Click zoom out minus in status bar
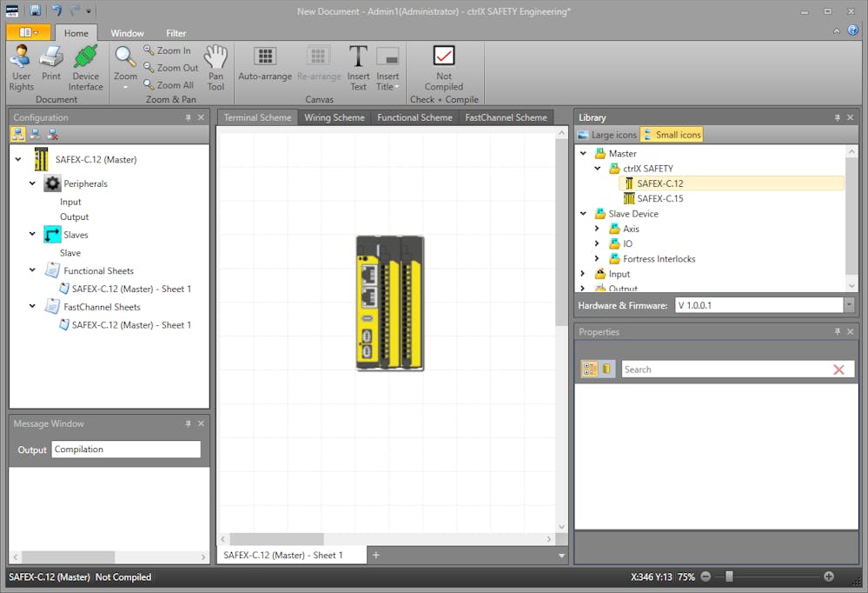 tap(706, 576)
